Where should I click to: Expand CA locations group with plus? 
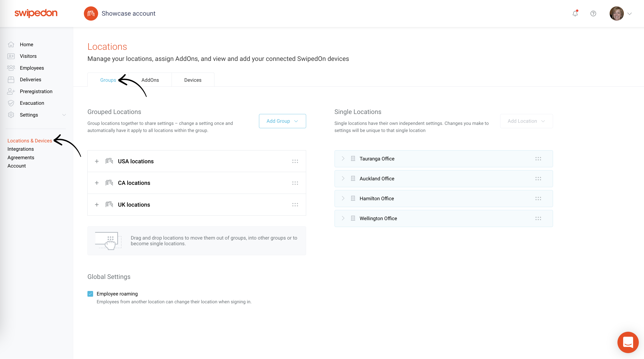pyautogui.click(x=97, y=183)
